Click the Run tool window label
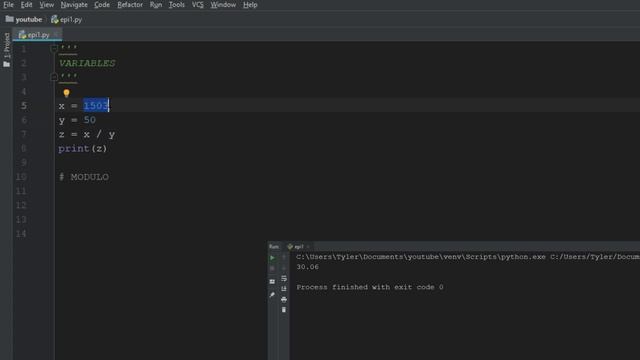 point(274,247)
